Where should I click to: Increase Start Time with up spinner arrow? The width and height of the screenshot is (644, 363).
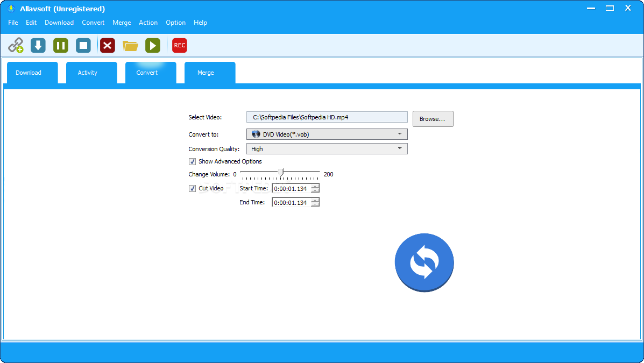click(x=315, y=186)
